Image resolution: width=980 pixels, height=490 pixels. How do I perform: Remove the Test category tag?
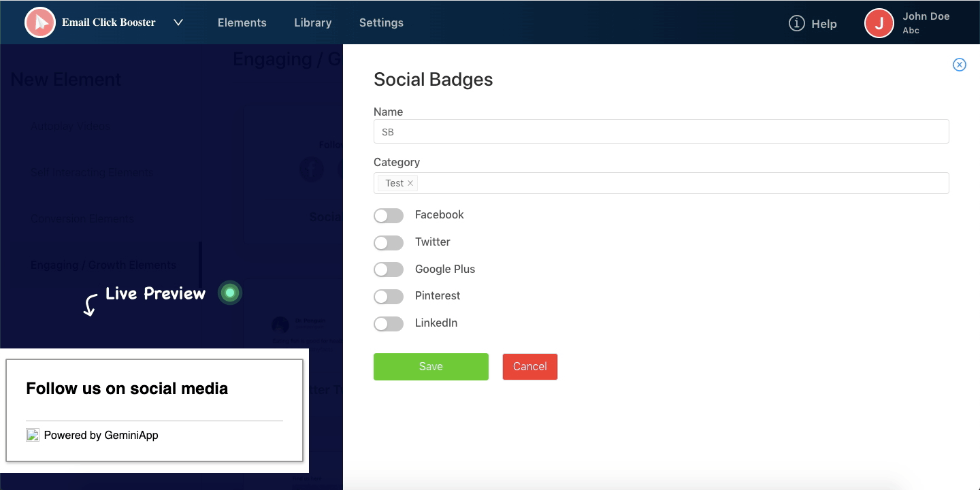(x=410, y=183)
